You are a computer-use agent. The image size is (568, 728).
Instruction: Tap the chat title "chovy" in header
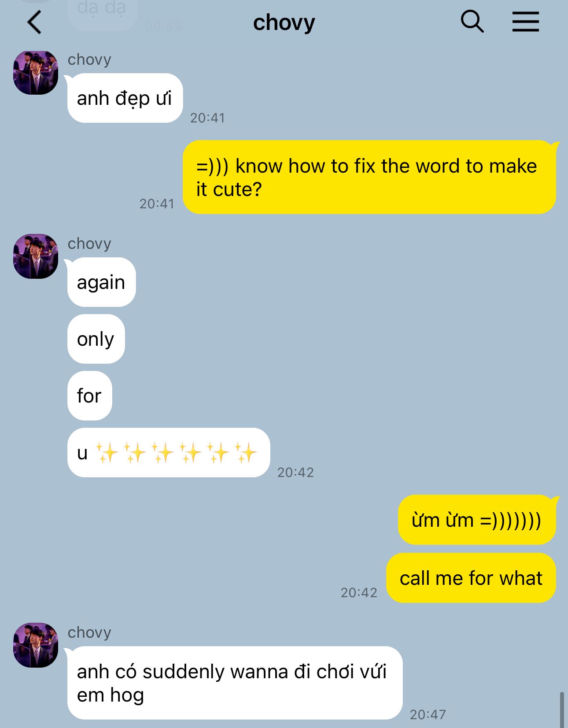pos(284,22)
